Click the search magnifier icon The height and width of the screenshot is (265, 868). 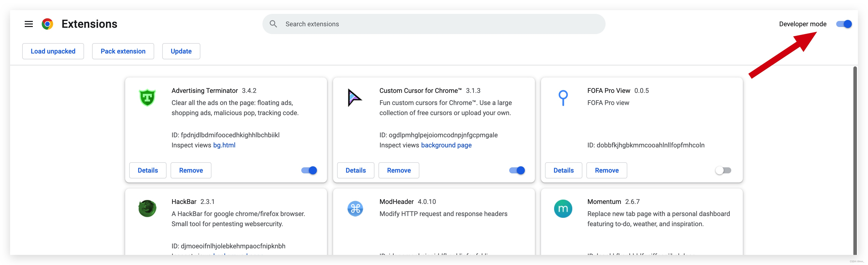pos(273,24)
